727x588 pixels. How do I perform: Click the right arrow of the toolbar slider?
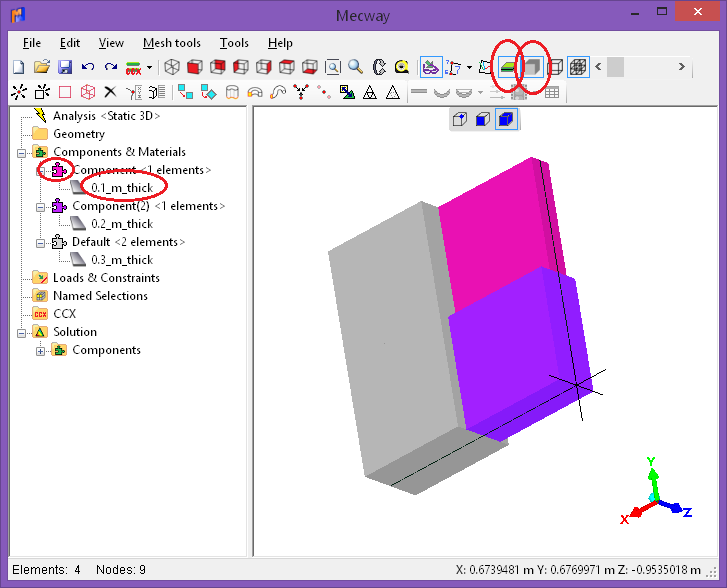pyautogui.click(x=682, y=67)
